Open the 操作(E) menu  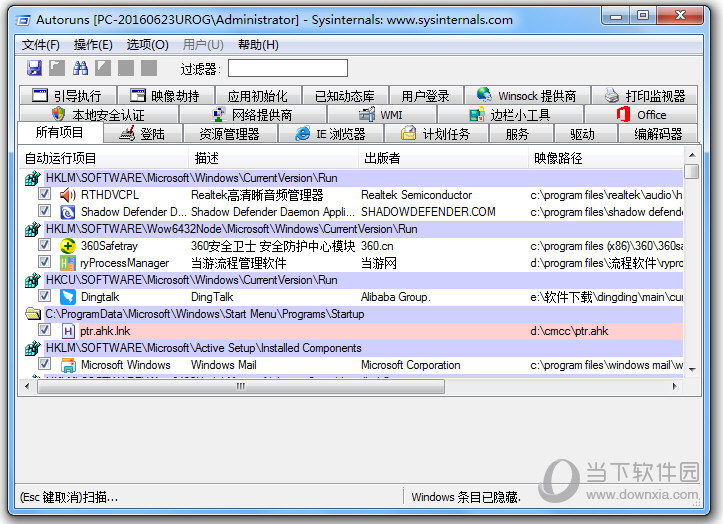[93, 45]
